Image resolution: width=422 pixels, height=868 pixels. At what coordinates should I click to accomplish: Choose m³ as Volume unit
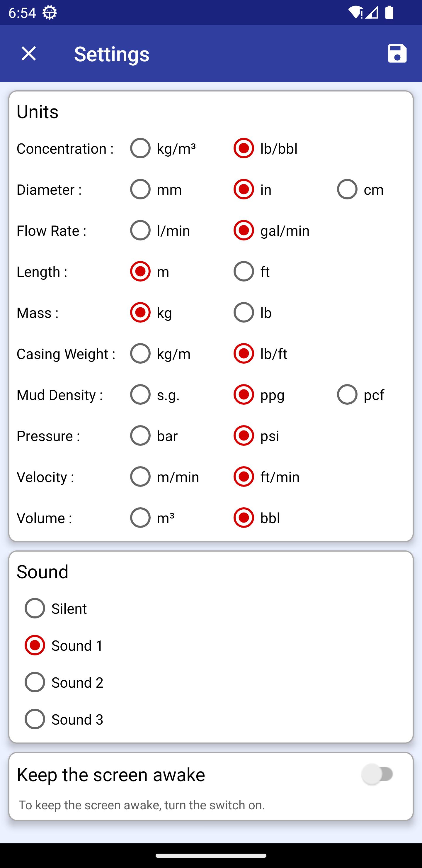(152, 518)
